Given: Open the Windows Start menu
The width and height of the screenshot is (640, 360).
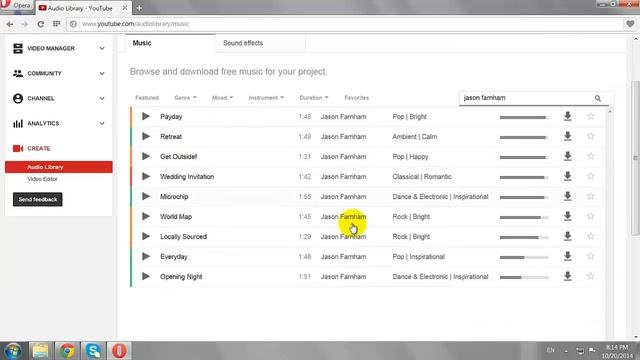Looking at the screenshot, I should coord(13,351).
